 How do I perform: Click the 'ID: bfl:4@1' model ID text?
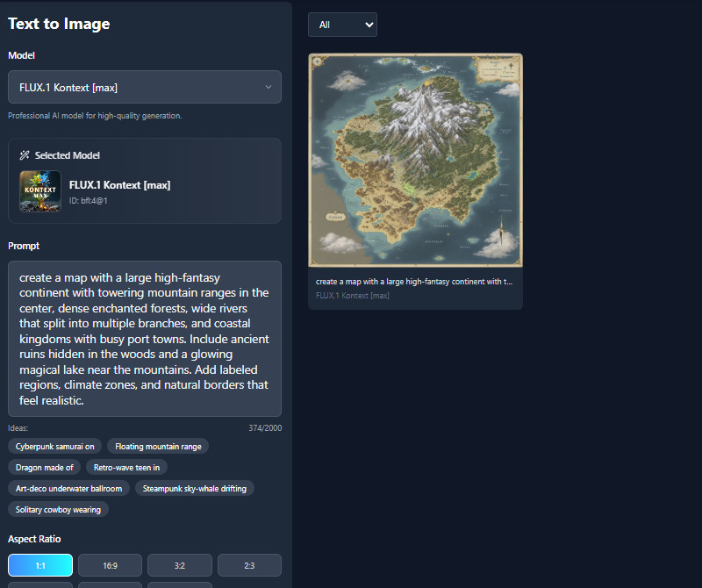89,201
